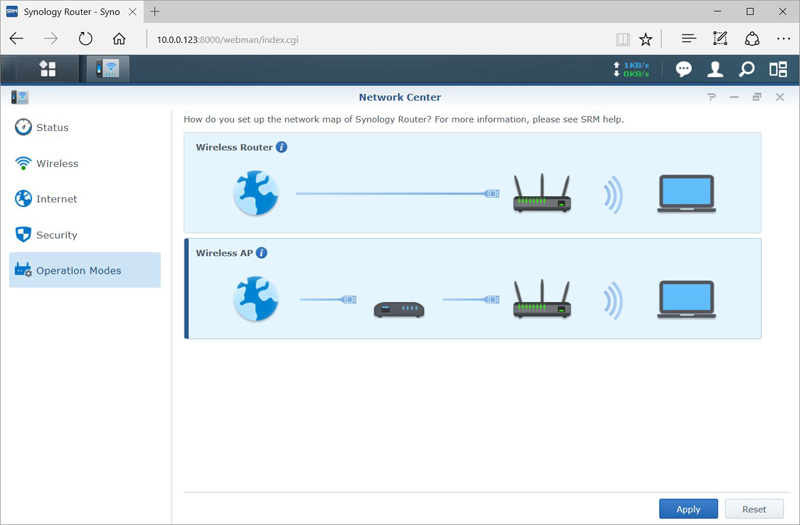Open the user account options icon
The width and height of the screenshot is (800, 525).
[x=715, y=69]
